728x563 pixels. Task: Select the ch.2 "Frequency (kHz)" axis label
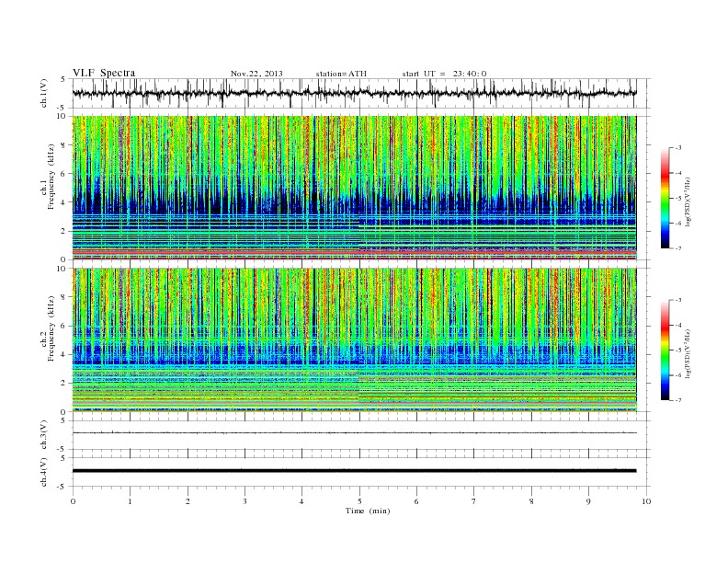click(x=51, y=327)
